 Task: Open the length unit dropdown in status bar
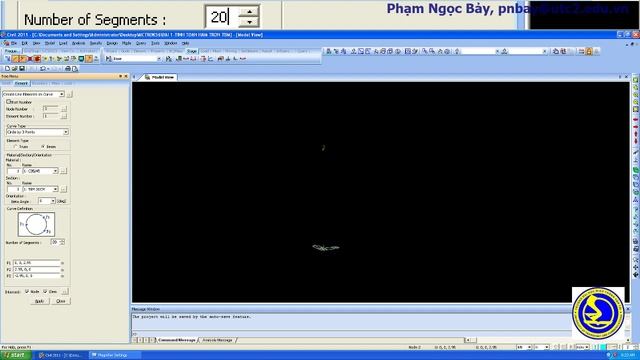[x=547, y=347]
